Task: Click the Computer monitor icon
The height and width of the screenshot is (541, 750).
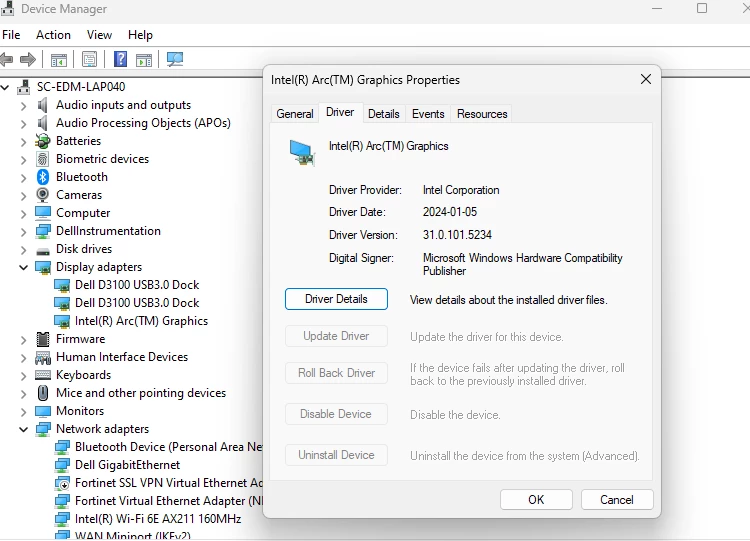Action: pyautogui.click(x=43, y=213)
